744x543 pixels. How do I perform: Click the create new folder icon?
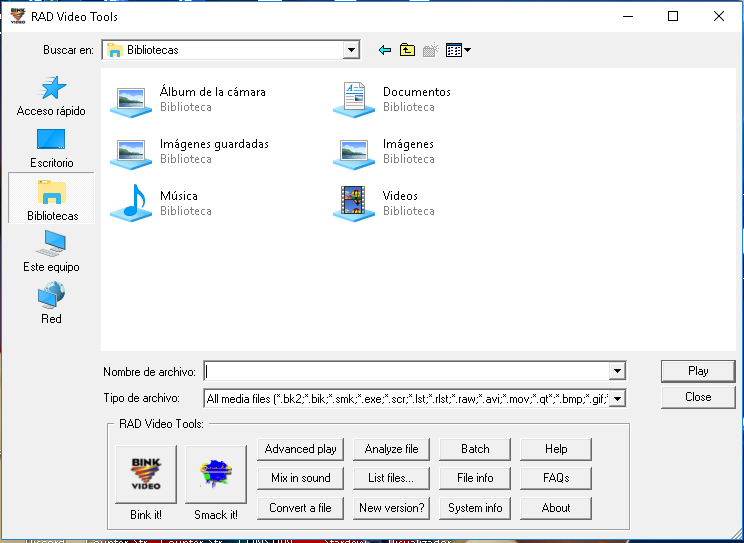pyautogui.click(x=430, y=50)
